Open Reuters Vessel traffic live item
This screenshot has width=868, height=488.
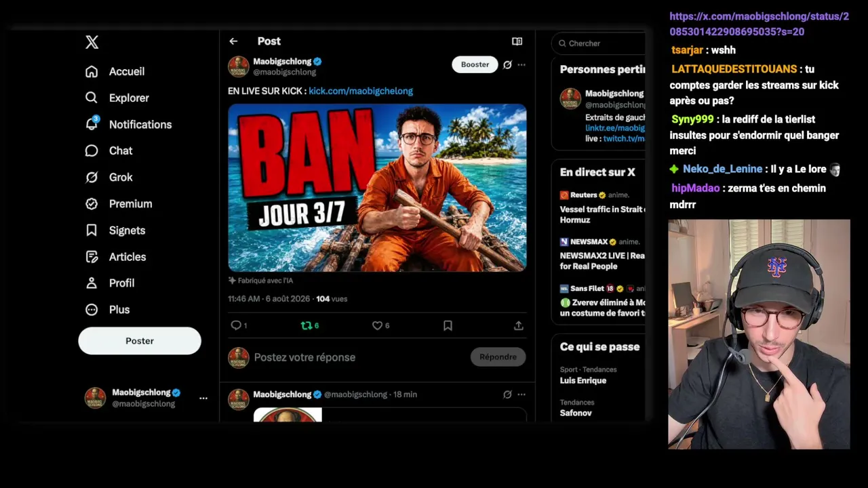pos(602,207)
